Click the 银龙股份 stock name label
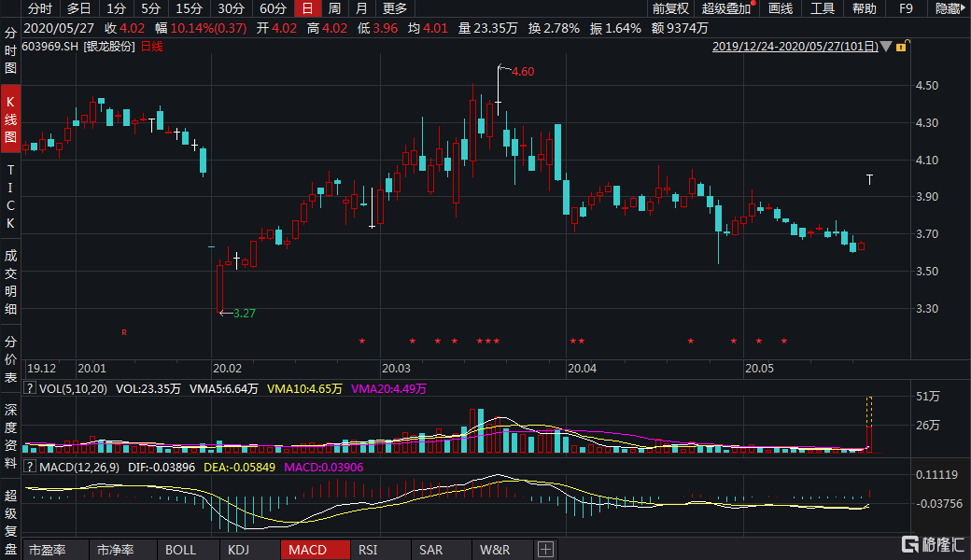Viewport: 971px width, 560px height. click(109, 47)
